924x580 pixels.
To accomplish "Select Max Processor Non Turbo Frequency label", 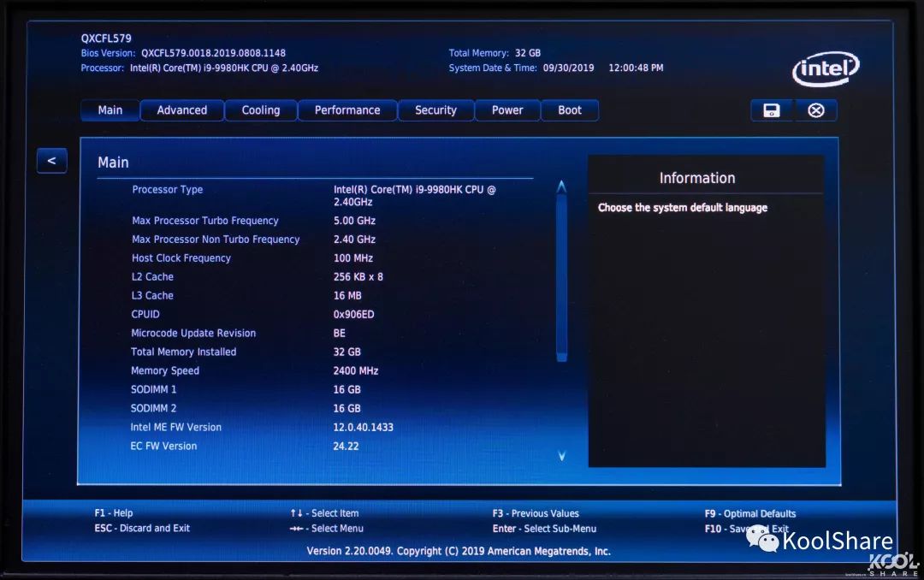I will (216, 240).
